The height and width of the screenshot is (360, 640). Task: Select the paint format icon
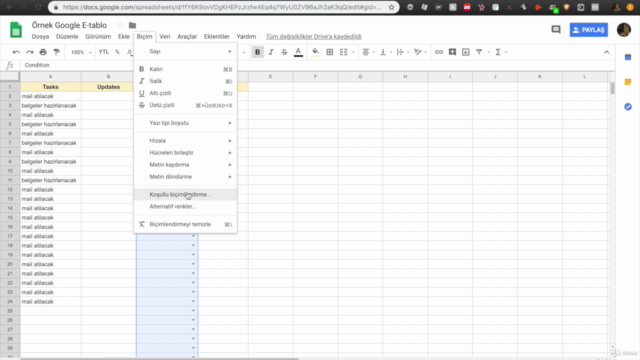57,52
